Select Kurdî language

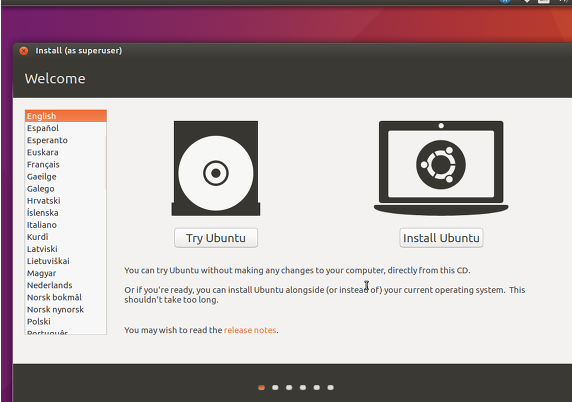pos(66,237)
